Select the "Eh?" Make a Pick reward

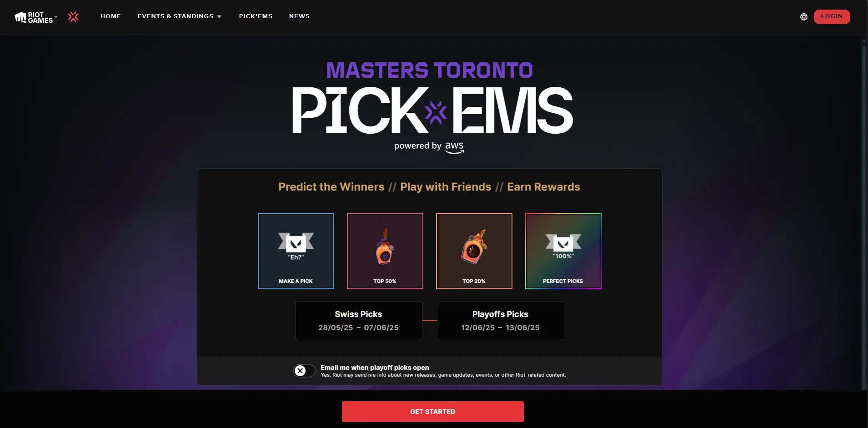pos(296,251)
